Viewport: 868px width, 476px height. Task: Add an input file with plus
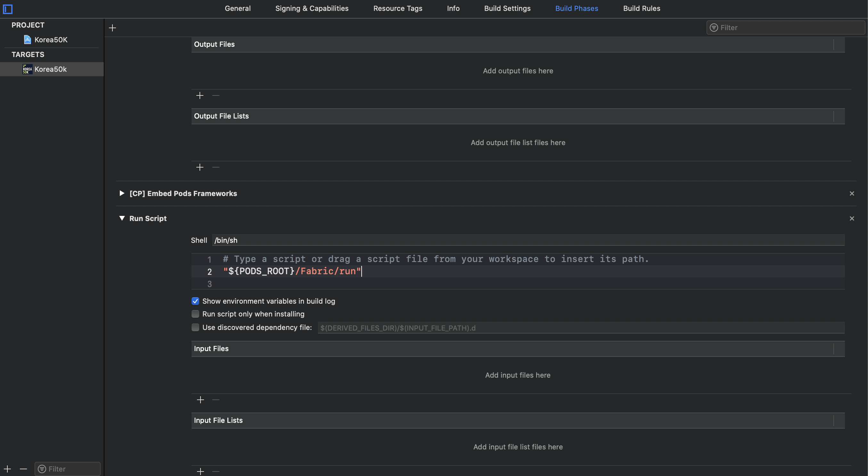click(x=201, y=400)
